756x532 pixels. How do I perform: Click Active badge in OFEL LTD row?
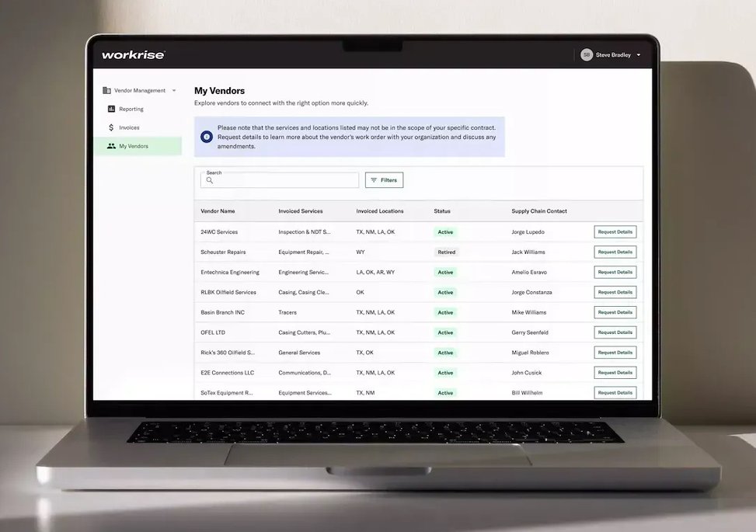click(445, 332)
